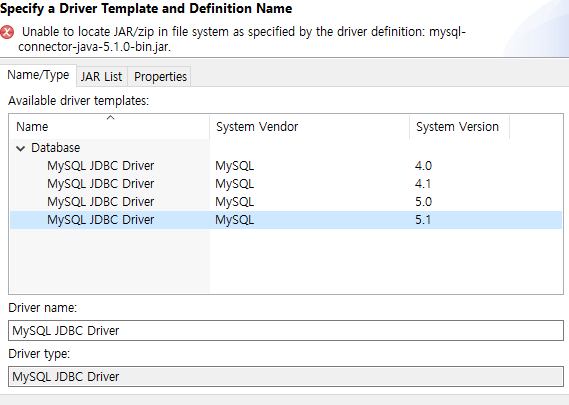Click the Driver name input field
This screenshot has height=405, width=569.
click(286, 331)
